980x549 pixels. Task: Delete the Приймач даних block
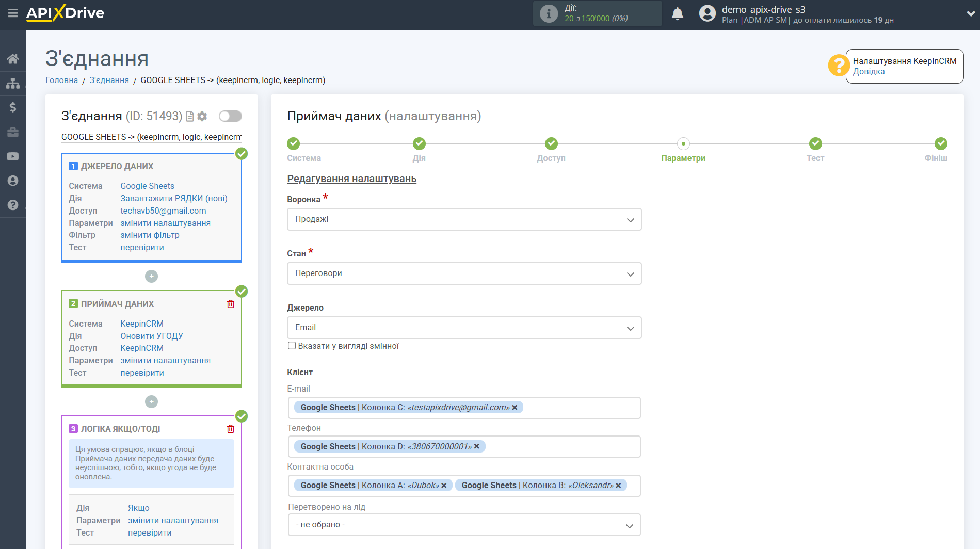coord(231,304)
